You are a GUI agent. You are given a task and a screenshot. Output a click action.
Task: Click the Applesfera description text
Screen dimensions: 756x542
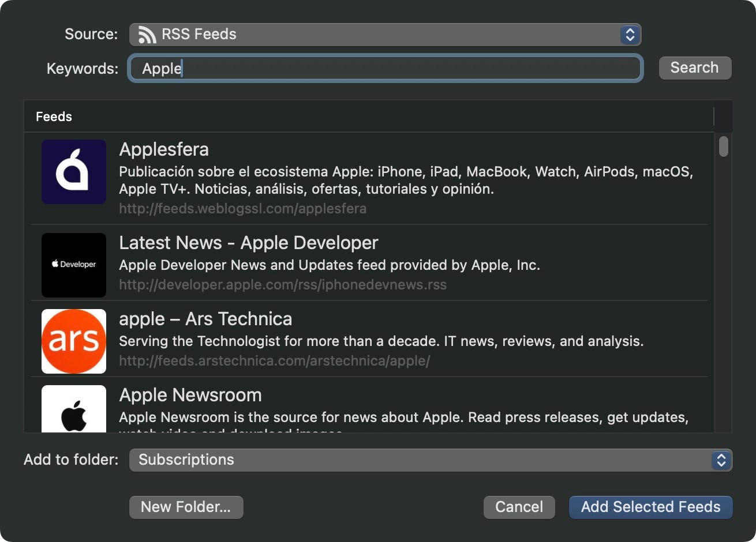coord(406,180)
